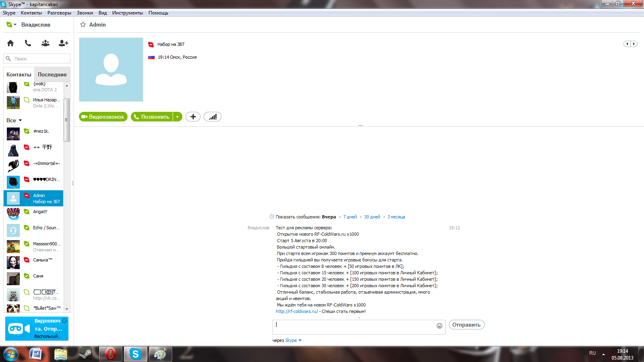Select contact *Bullet*Saw™

click(34, 308)
